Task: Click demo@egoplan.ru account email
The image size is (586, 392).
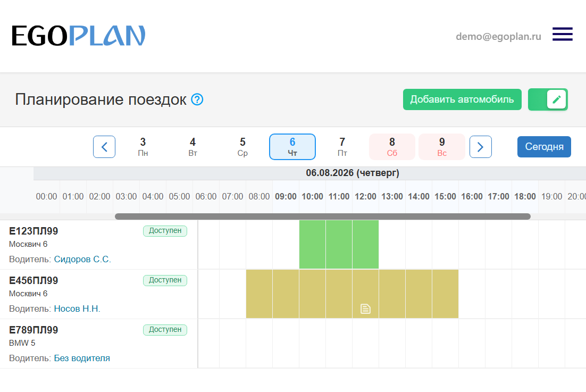Action: pyautogui.click(x=499, y=36)
